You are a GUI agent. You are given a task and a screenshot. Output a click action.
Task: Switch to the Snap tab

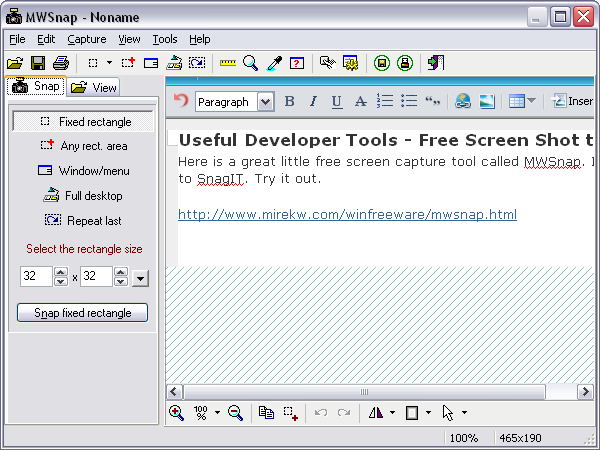tap(36, 86)
